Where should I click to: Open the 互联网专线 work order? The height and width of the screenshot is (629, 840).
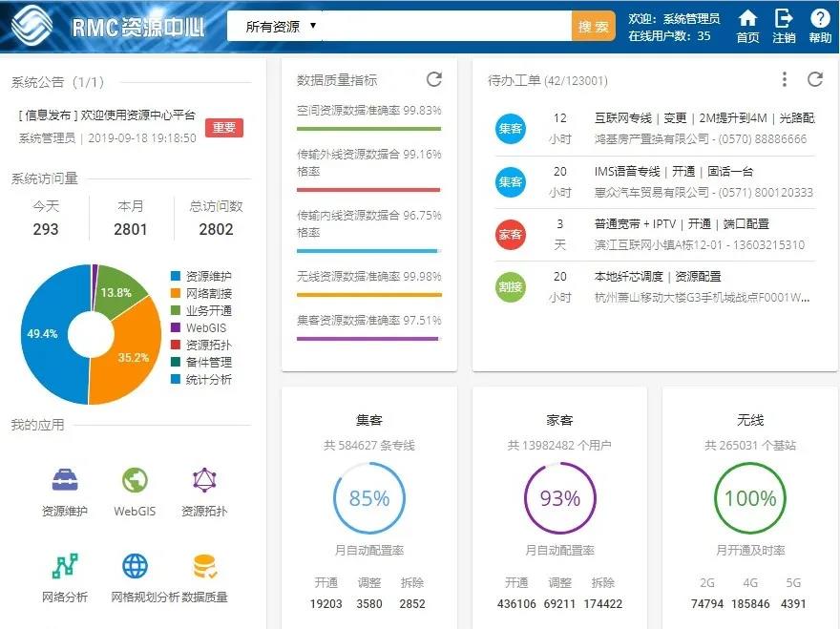click(x=703, y=118)
